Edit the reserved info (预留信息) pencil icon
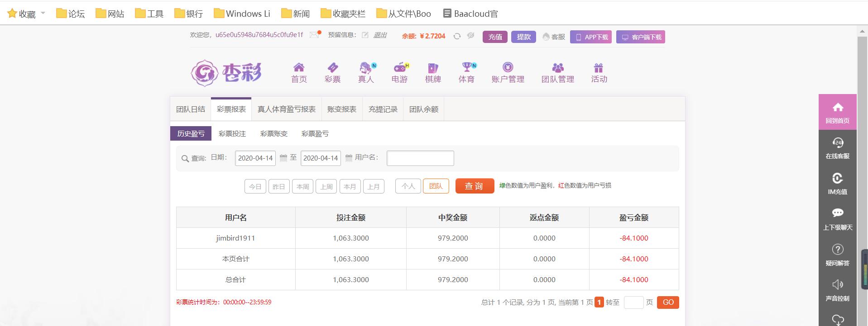Image resolution: width=868 pixels, height=326 pixels. tap(365, 35)
